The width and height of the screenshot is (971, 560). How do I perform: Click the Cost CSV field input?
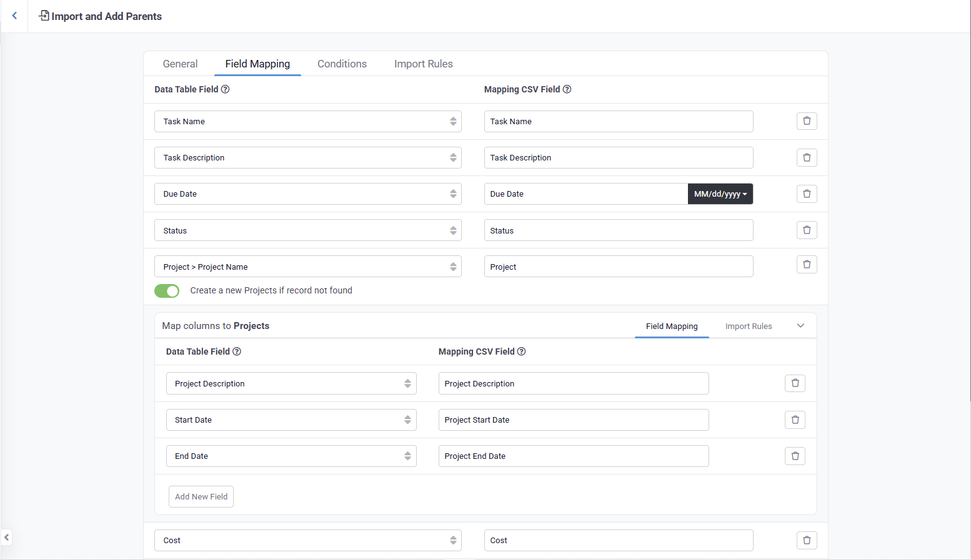tap(618, 541)
